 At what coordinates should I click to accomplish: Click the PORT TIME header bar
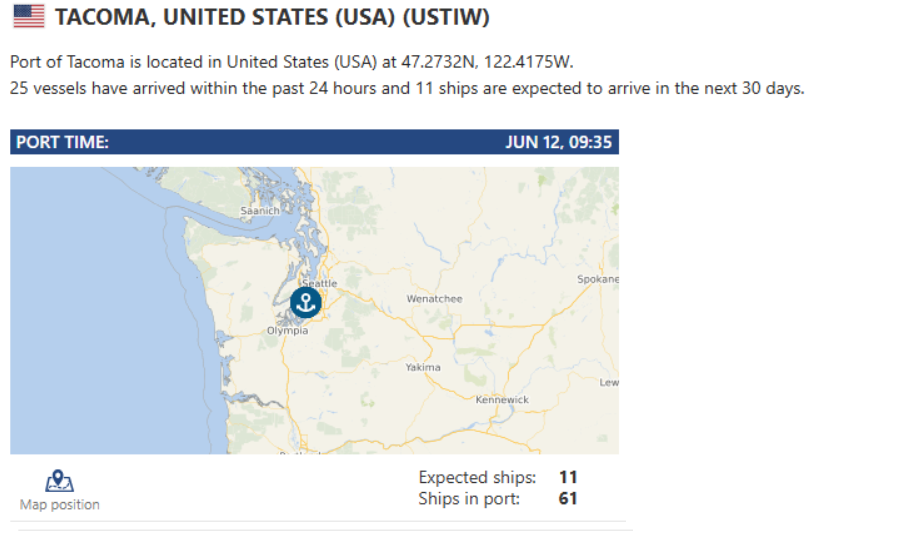pos(314,142)
